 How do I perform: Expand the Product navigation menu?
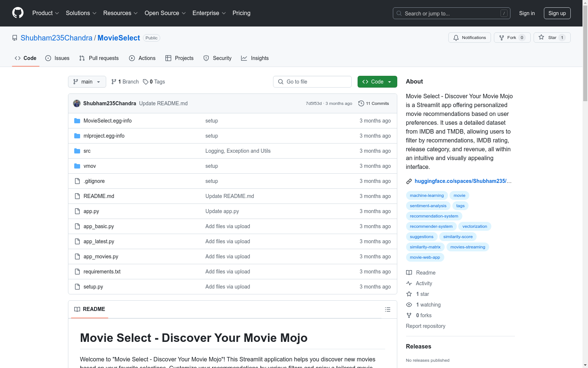[45, 13]
